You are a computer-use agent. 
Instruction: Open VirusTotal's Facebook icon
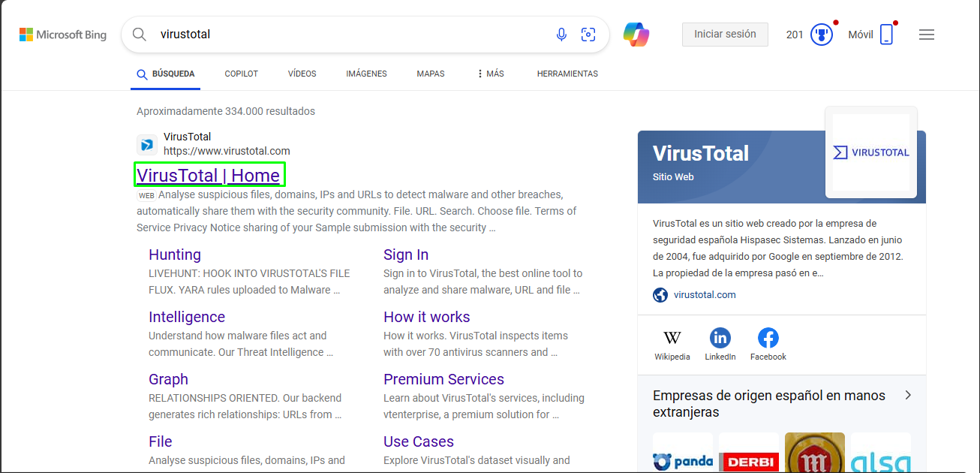coord(768,339)
